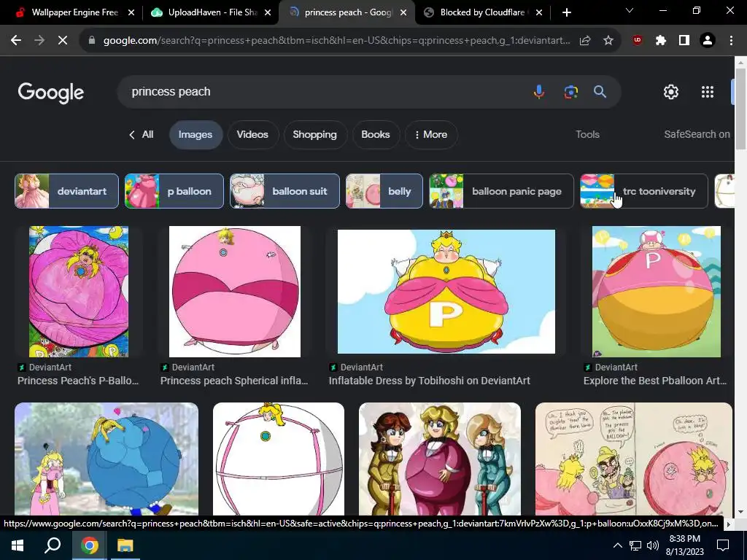
Task: Click the clock showing 8:38 PM
Action: click(684, 539)
